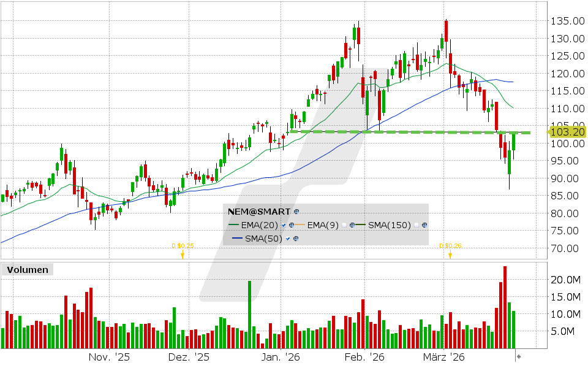The width and height of the screenshot is (588, 368).
Task: Open the SMA(150) indicator settings icon
Action: 424,224
